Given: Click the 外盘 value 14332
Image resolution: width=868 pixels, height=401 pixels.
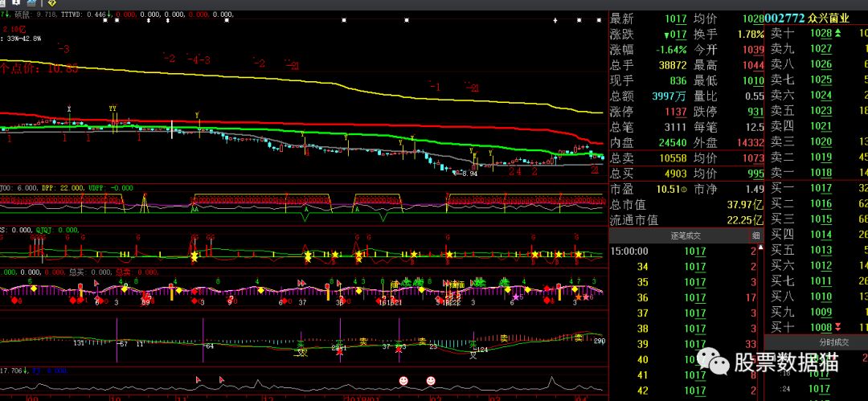Looking at the screenshot, I should (750, 142).
